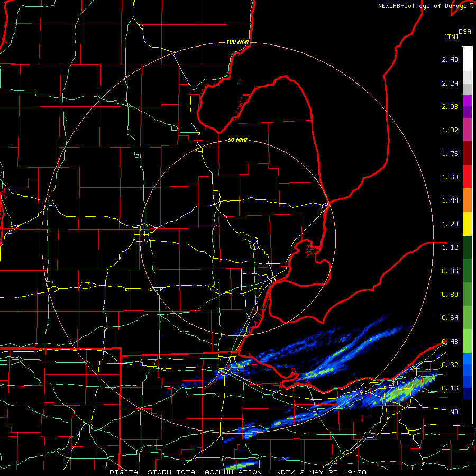Select the pink swatch beside 1.92
This screenshot has width=476, height=476.
[x=467, y=130]
